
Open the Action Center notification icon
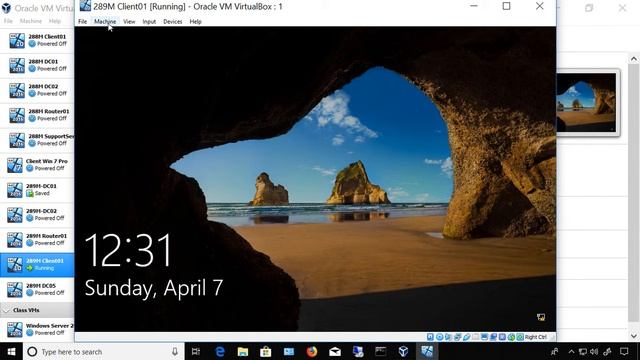click(624, 351)
